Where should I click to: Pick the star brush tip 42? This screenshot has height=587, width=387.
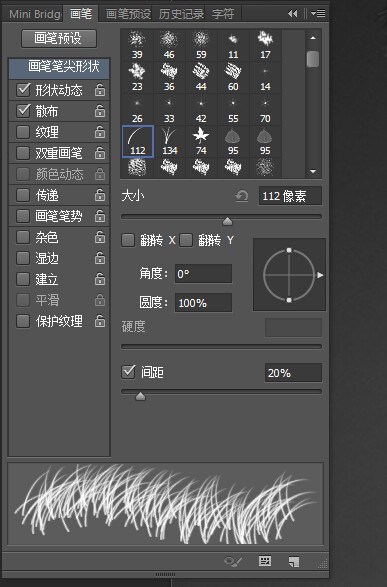point(201,109)
